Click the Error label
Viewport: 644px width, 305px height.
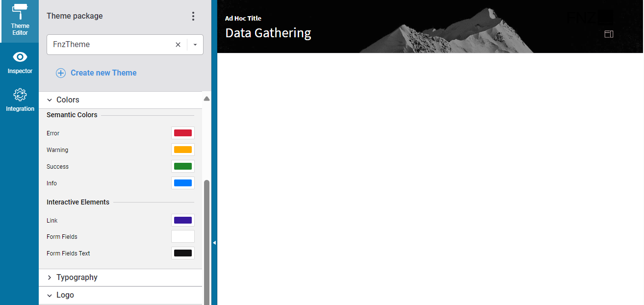[x=53, y=133]
